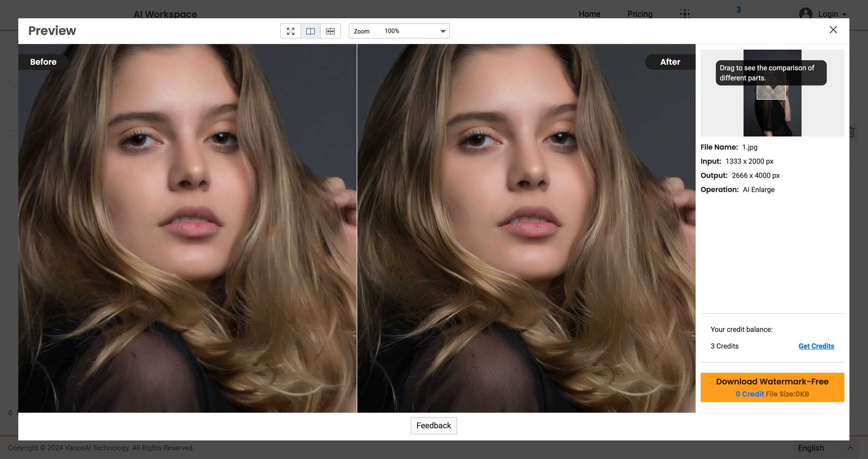Screen dimensions: 868x459
Task: Close the Preview dialog with the X icon
Action: click(x=833, y=29)
